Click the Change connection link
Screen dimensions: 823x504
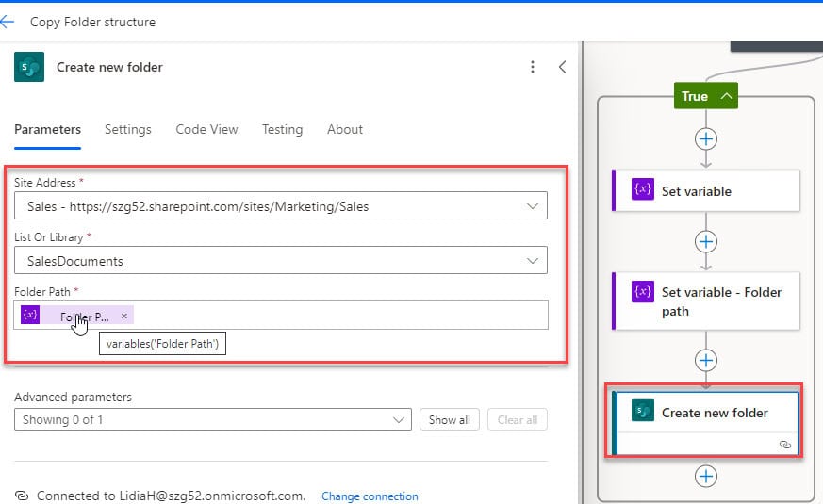click(370, 496)
